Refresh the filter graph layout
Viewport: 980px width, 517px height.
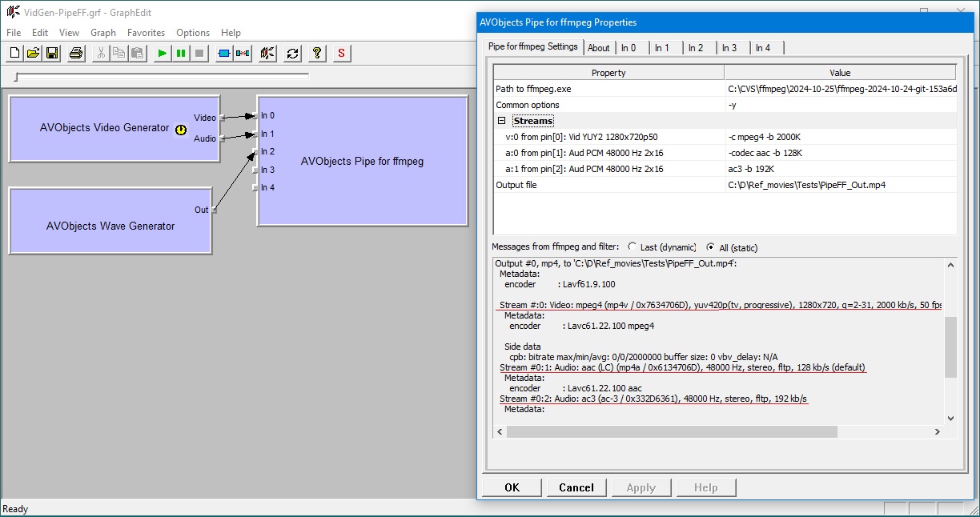click(x=291, y=53)
